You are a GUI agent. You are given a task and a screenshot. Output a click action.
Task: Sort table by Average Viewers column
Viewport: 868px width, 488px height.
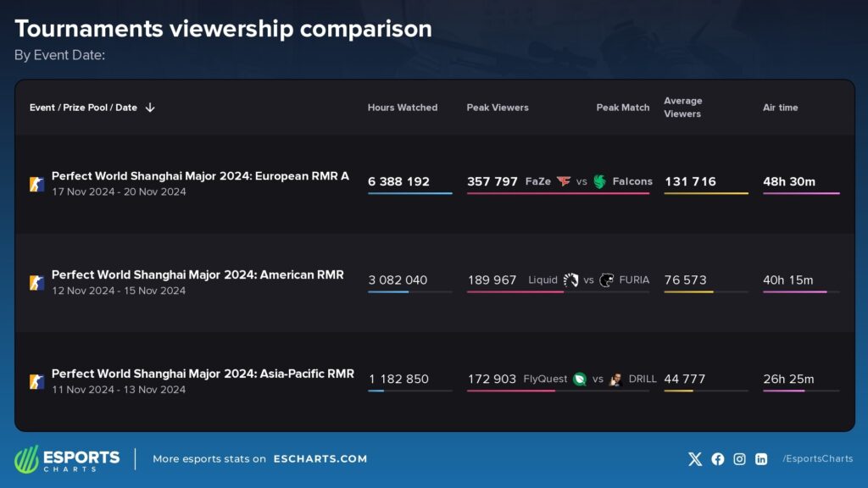coord(683,108)
